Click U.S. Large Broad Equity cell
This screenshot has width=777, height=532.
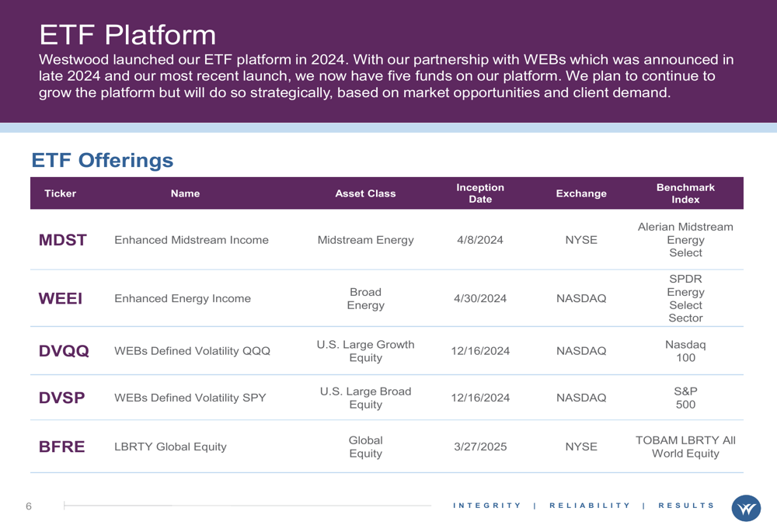(366, 398)
